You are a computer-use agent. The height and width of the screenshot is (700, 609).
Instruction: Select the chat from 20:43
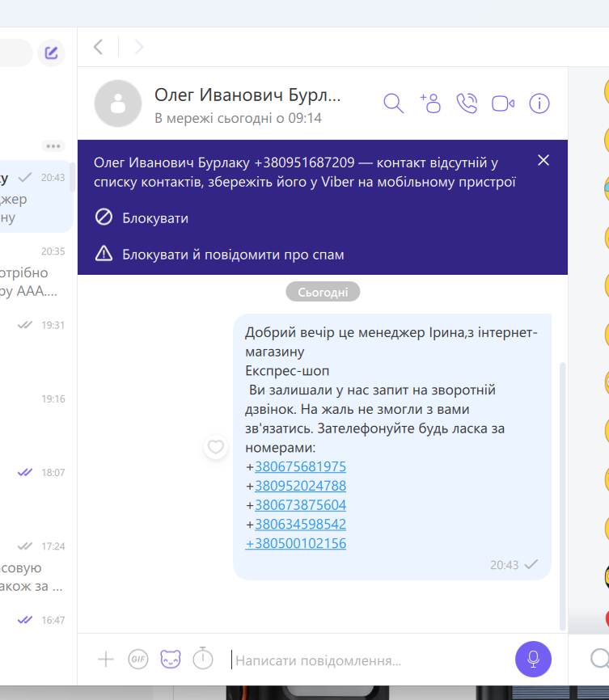point(36,196)
